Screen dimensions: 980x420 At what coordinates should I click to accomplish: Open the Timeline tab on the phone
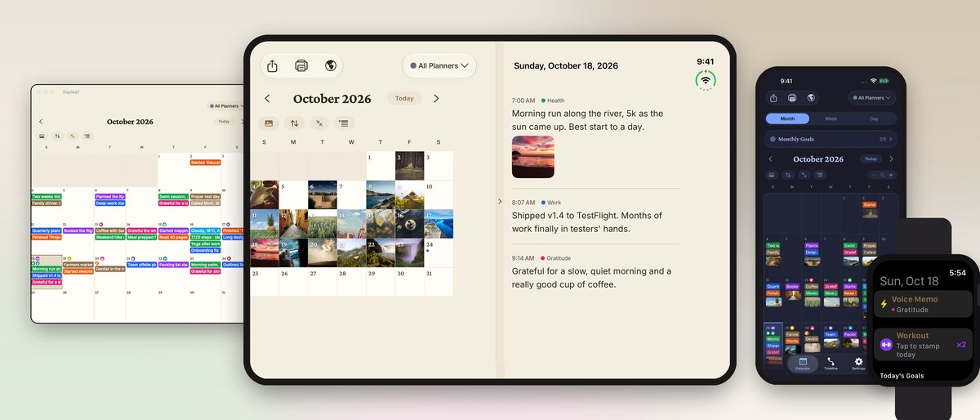(x=831, y=364)
